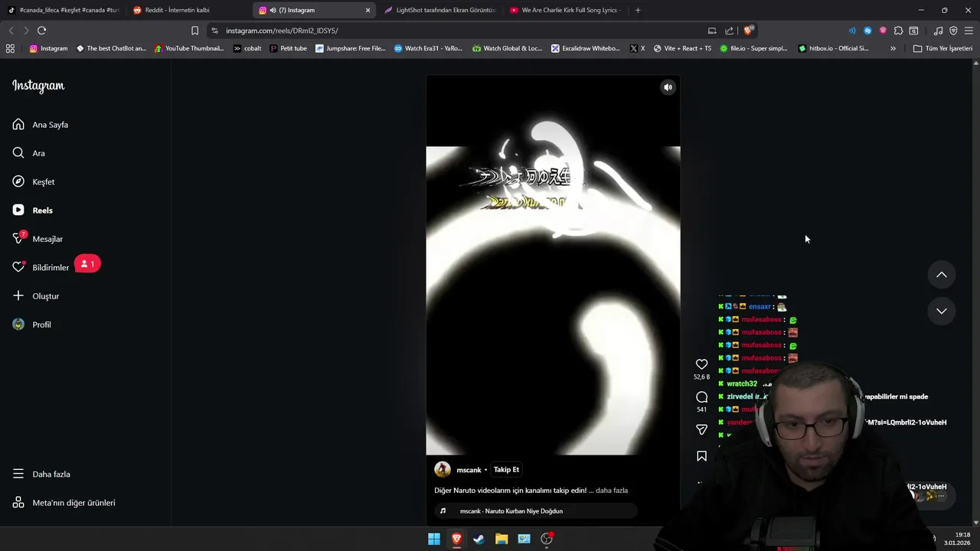This screenshot has height=551, width=980.
Task: Open Windows Start menu
Action: 434,539
